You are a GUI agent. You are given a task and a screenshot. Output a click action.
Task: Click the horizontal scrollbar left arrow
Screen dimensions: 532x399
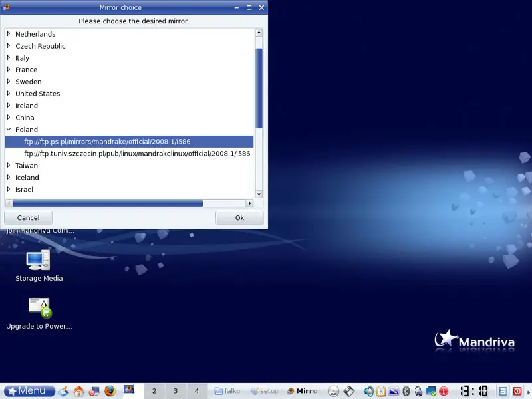[9, 203]
